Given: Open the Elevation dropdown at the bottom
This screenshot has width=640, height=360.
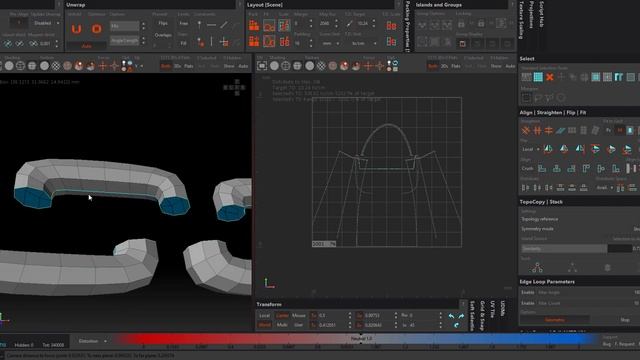Looking at the screenshot, I should [x=92, y=341].
